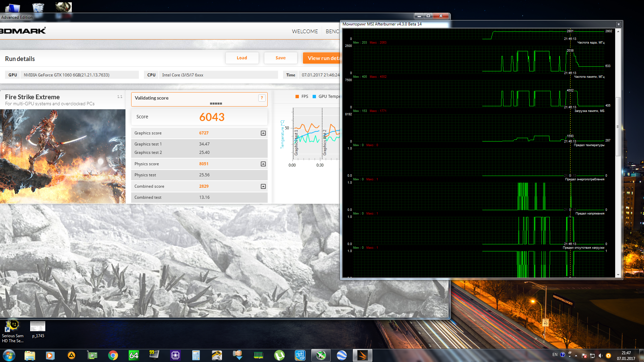
Task: Open the Calculator icon in the taskbar
Action: [196, 355]
